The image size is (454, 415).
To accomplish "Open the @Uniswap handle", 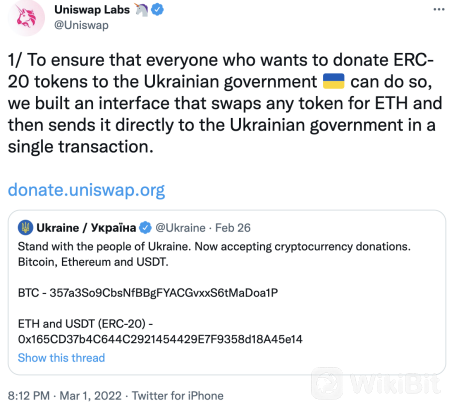I will (x=81, y=25).
